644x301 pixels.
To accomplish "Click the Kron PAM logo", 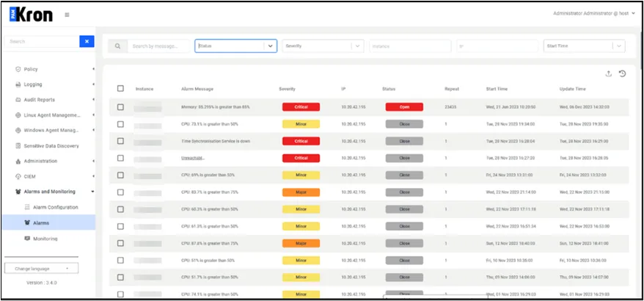I will (x=31, y=15).
